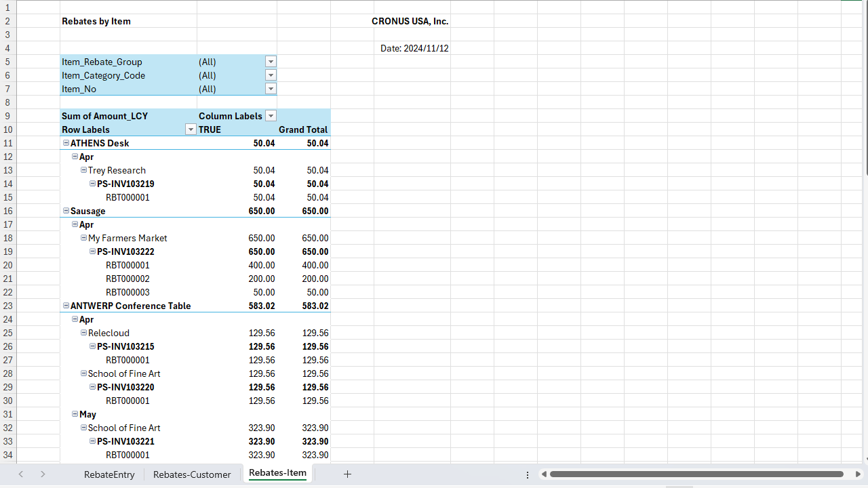Open the Item_Rebate_Group filter dropdown
Screen dimensions: 868x488
(x=271, y=62)
